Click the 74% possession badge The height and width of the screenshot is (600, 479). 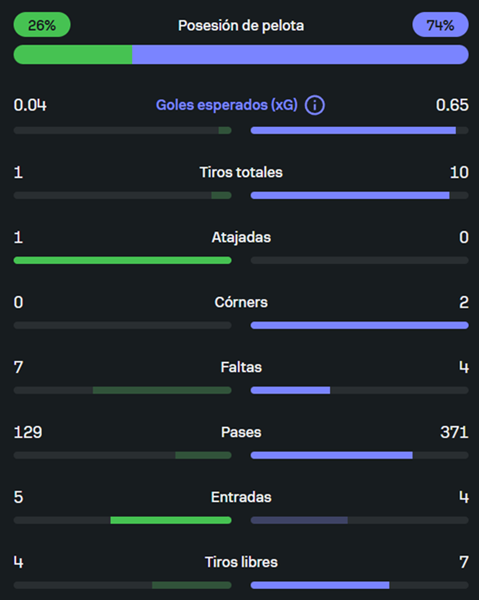[440, 25]
